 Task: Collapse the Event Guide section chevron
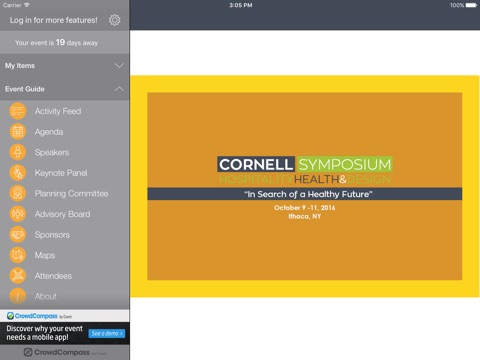119,89
